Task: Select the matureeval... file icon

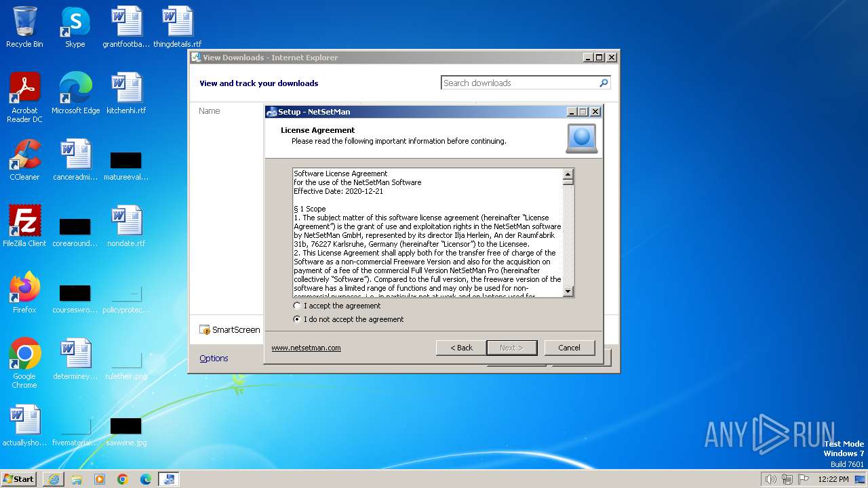Action: [126, 166]
